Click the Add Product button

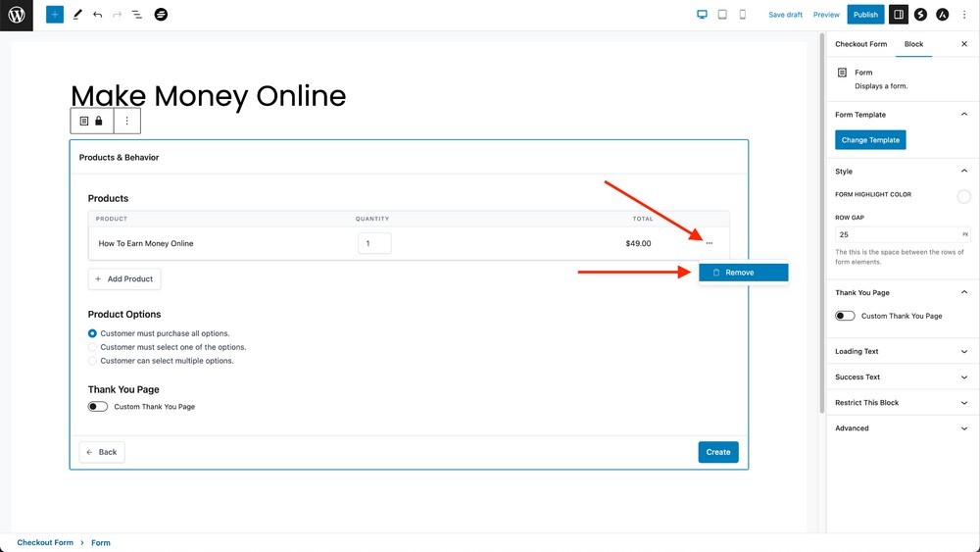pyautogui.click(x=124, y=278)
